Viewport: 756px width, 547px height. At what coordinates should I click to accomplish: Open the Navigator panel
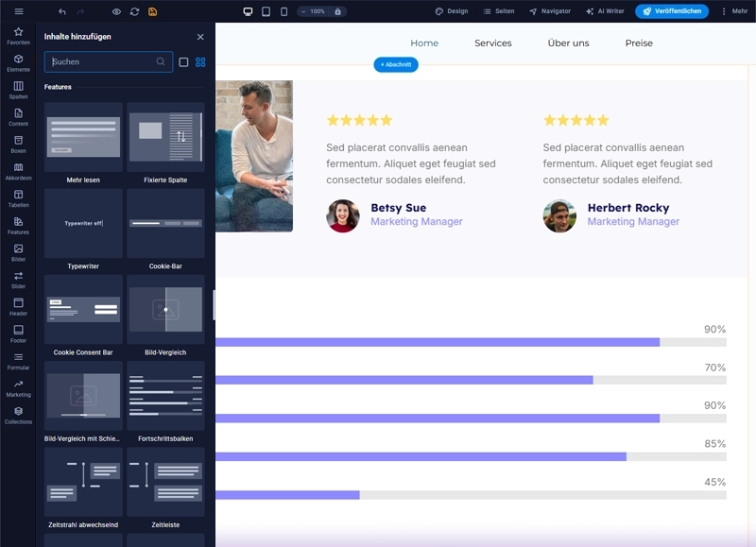click(x=550, y=11)
